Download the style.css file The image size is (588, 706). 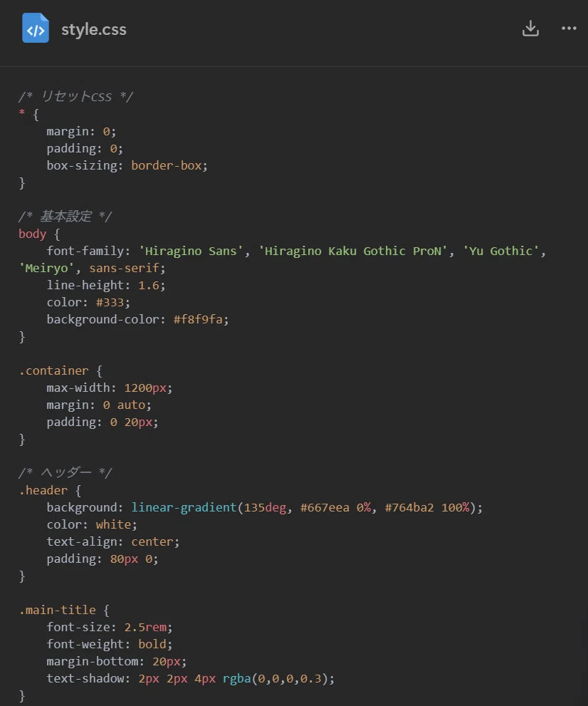(530, 28)
